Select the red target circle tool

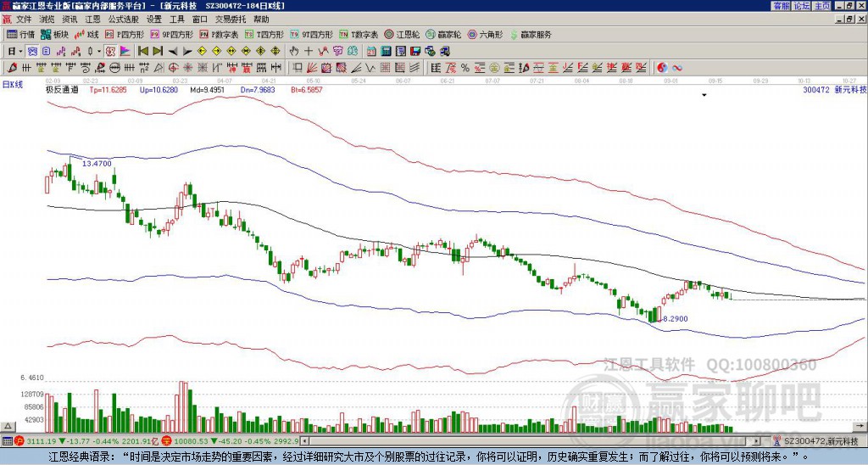coord(173,68)
